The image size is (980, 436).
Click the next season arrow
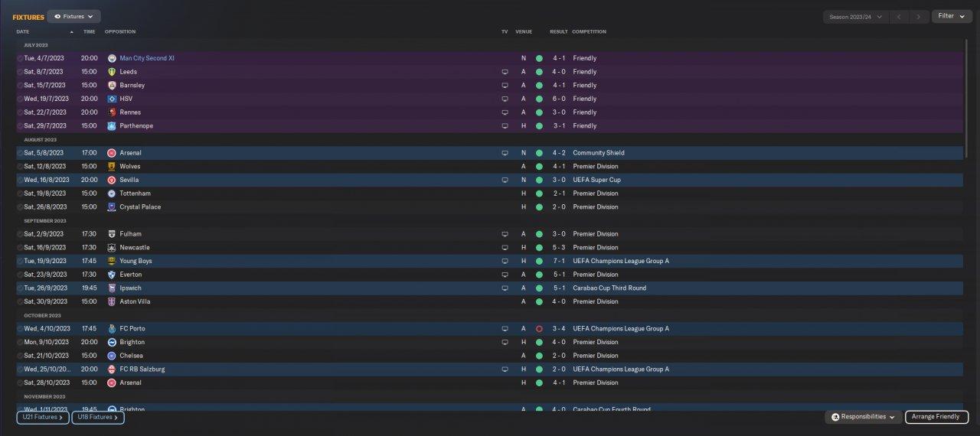[920, 16]
